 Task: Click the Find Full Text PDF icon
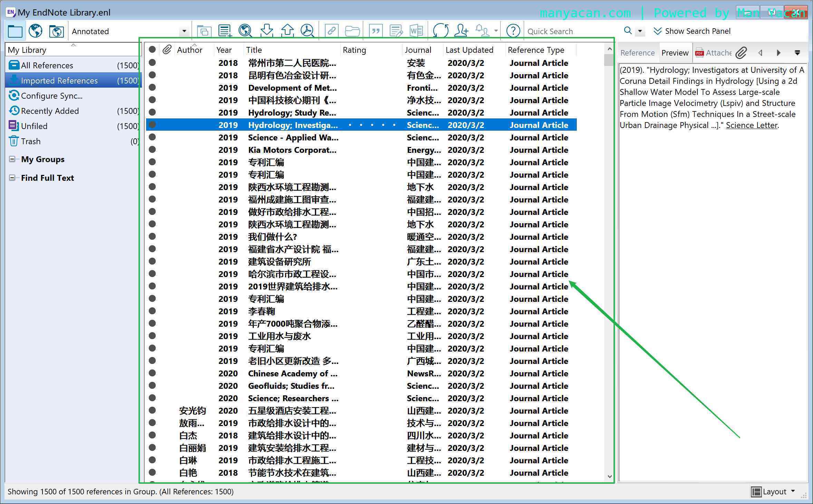point(307,31)
